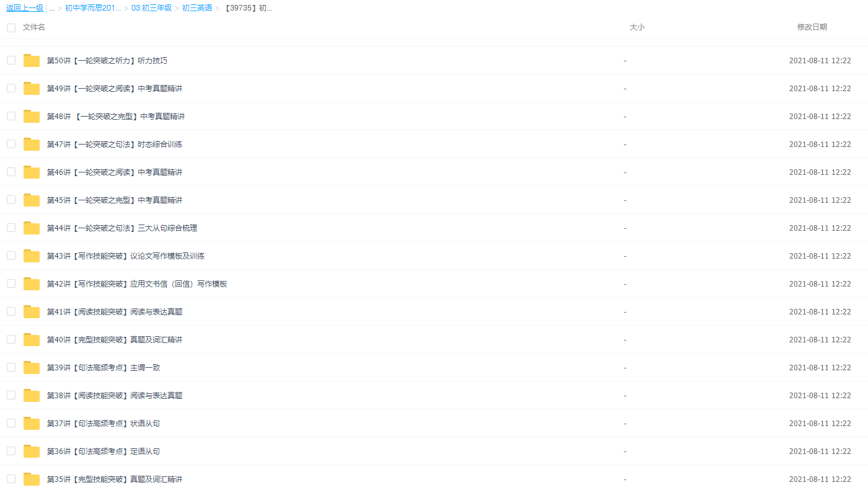Viewport: 868px width, 490px height.
Task: Click folder icon for 第39讲 主谓一致
Action: pyautogui.click(x=31, y=368)
